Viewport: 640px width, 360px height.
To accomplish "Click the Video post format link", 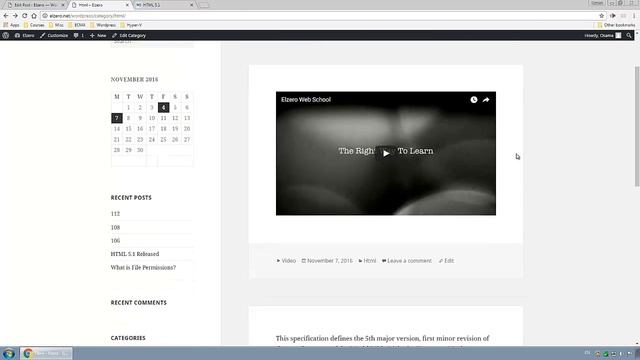I will [x=289, y=261].
